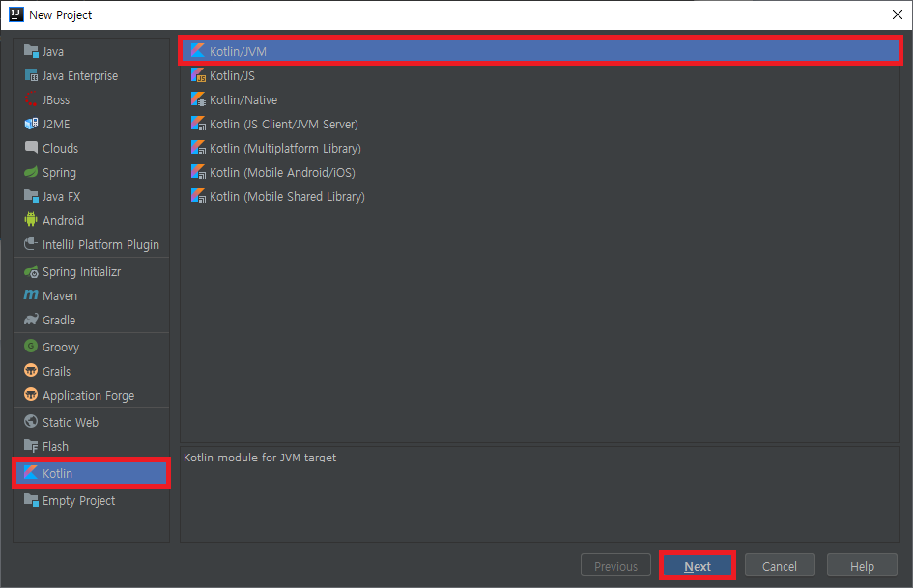Viewport: 913px width, 588px height.
Task: Select Kotlin (Mobile Shared Library) icon
Action: 199,196
